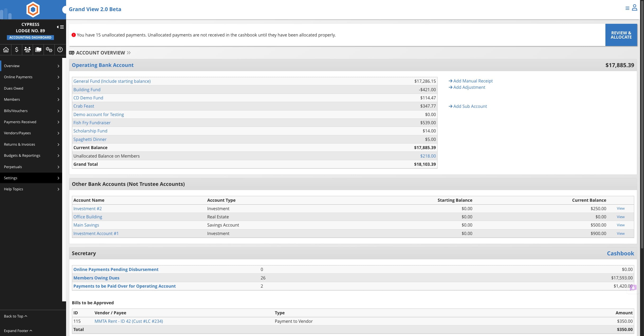644x336 pixels.
Task: Open the Building Fund account
Action: tap(87, 90)
